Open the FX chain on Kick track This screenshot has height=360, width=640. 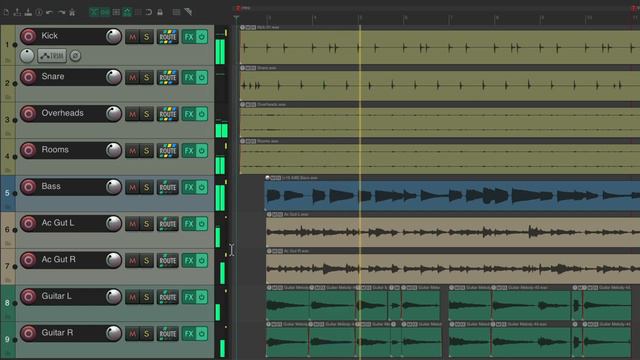point(189,37)
